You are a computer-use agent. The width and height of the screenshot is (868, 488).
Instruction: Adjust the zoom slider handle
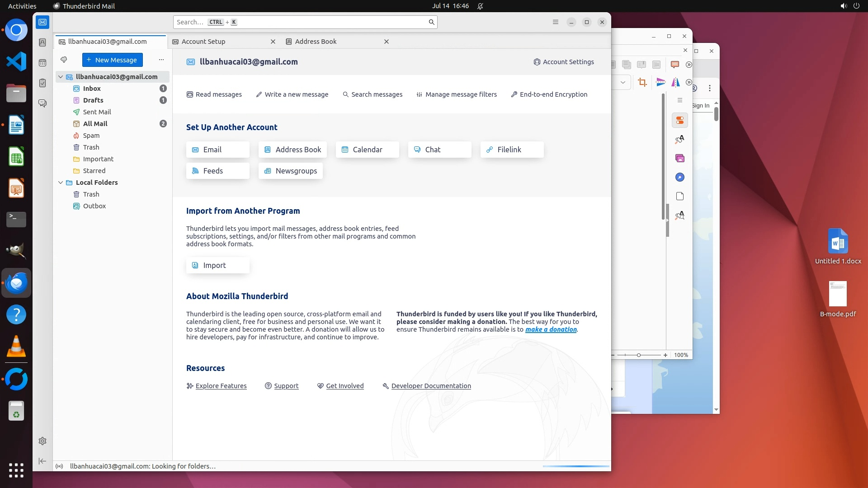point(639,355)
